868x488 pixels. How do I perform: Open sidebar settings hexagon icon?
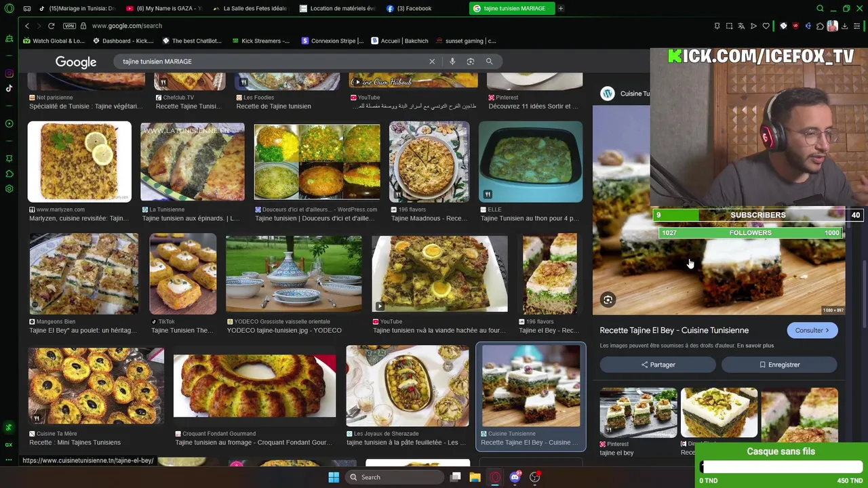(x=9, y=188)
